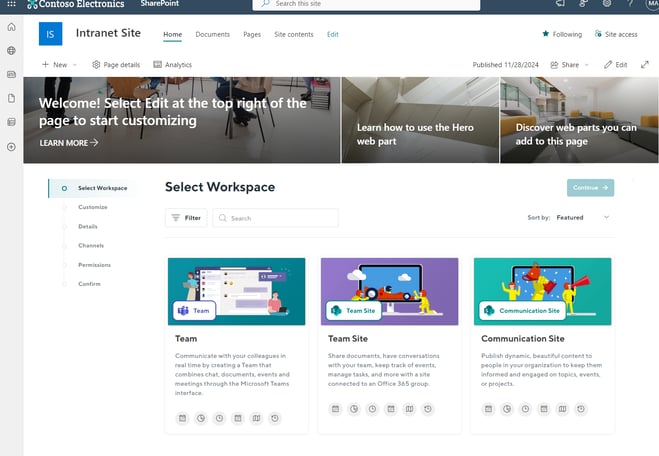
Task: Click the Create plus icon in left rail
Action: click(x=11, y=147)
